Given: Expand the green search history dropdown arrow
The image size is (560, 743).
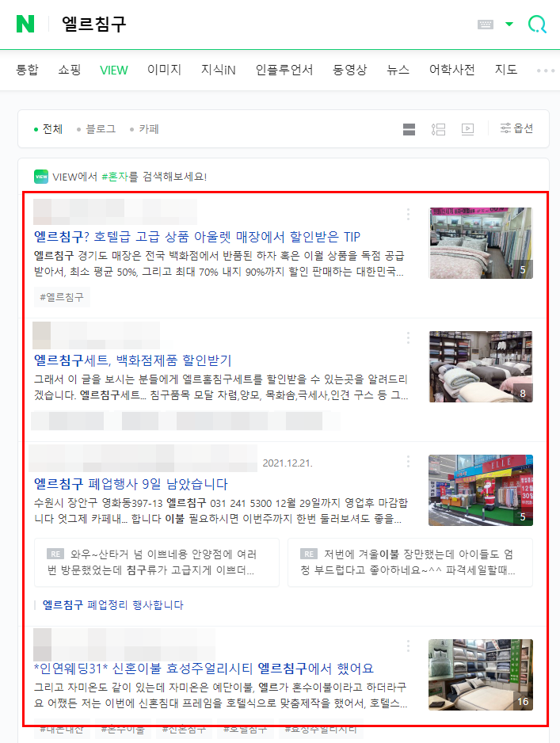Looking at the screenshot, I should point(509,25).
